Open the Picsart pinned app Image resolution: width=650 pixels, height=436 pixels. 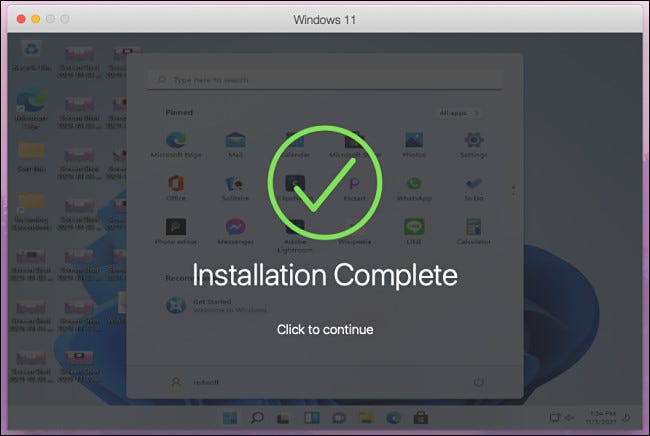[355, 188]
